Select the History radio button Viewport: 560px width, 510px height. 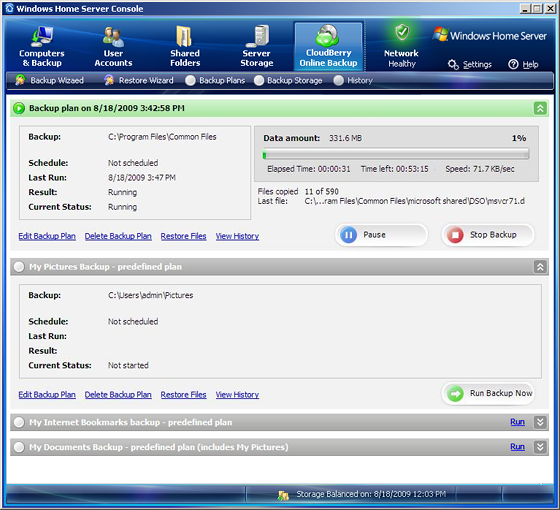coord(339,80)
